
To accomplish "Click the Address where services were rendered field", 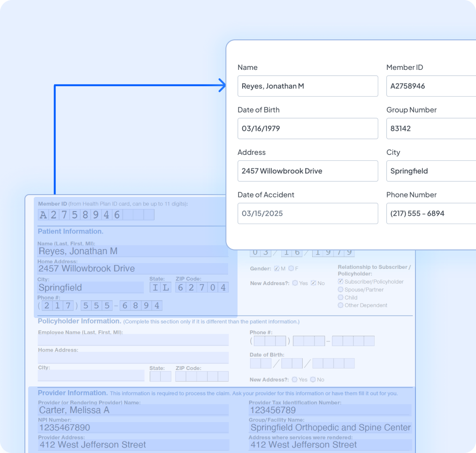I will click(330, 445).
